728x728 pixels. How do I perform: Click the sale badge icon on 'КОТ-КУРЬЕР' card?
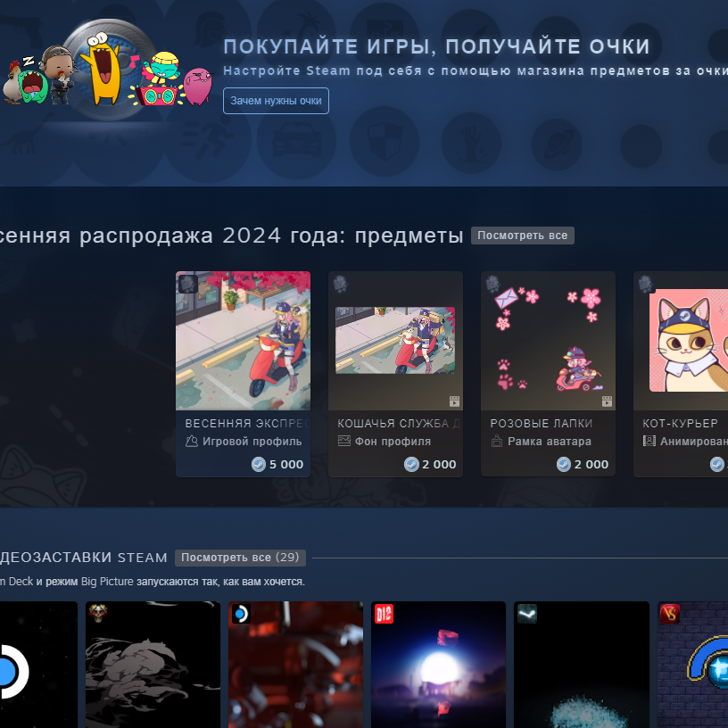[645, 284]
